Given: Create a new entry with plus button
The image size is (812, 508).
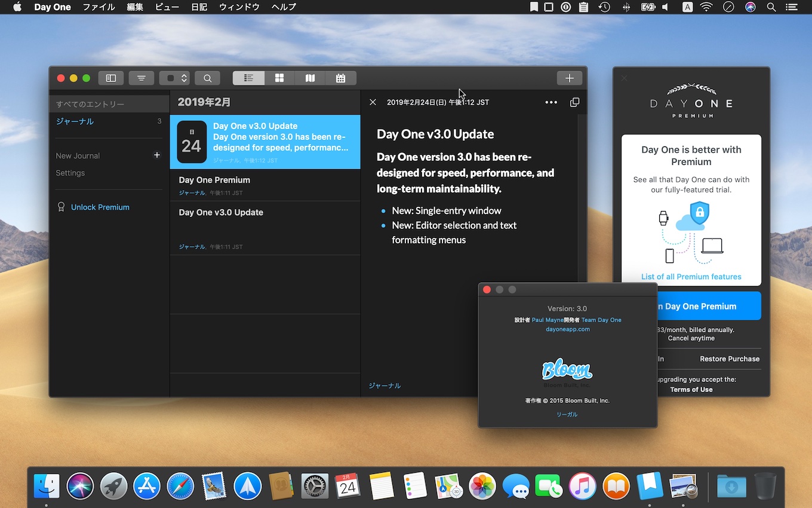Looking at the screenshot, I should pos(570,78).
